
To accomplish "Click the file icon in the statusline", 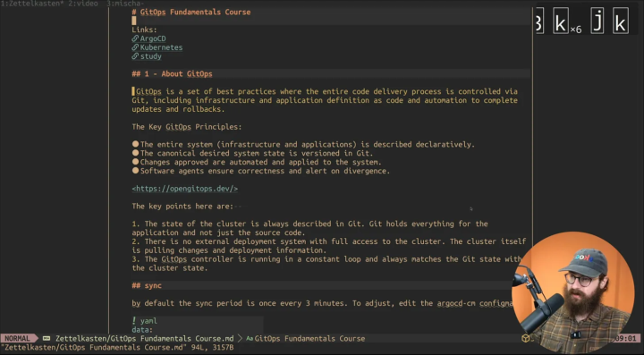I will (x=47, y=339).
